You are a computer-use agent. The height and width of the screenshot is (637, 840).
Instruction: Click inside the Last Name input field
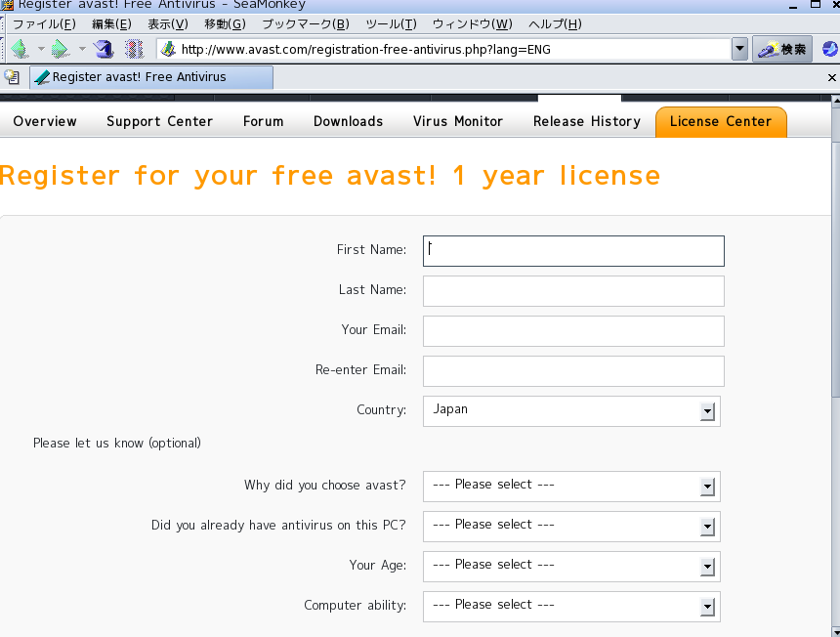[572, 290]
